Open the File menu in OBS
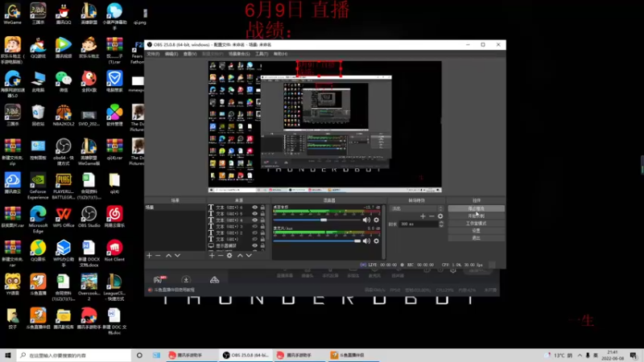Image resolution: width=644 pixels, height=362 pixels. 153,54
